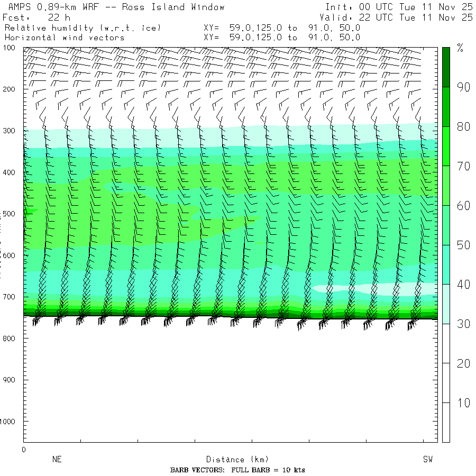This screenshot has width=476, height=476.
Task: Click the colorbar value label 50
Action: (x=463, y=245)
